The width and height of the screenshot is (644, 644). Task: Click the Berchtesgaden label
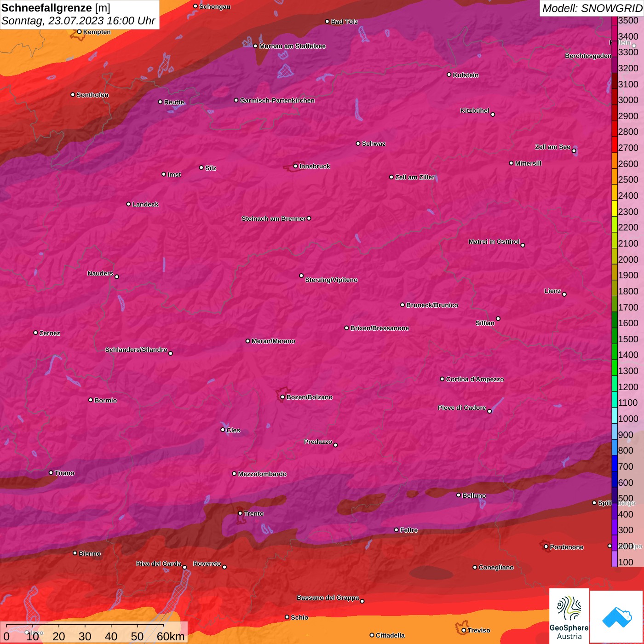coord(588,56)
